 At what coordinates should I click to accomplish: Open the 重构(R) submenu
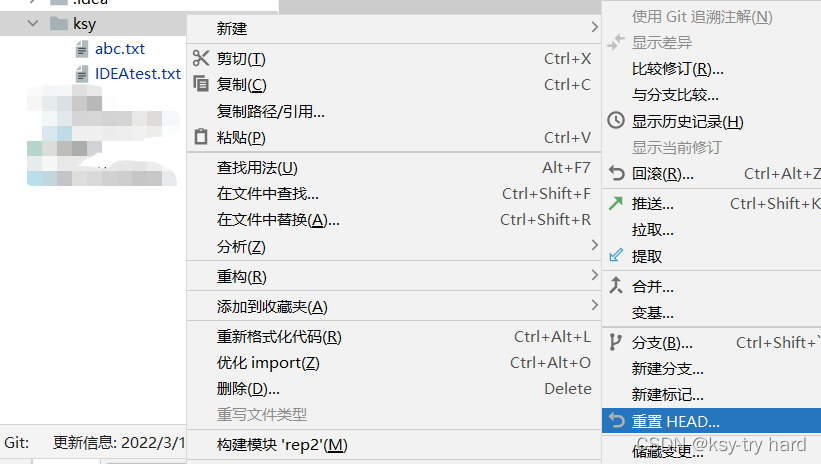coord(394,276)
